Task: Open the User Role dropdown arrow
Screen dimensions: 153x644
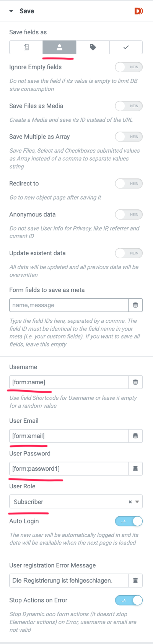Action: [137, 502]
